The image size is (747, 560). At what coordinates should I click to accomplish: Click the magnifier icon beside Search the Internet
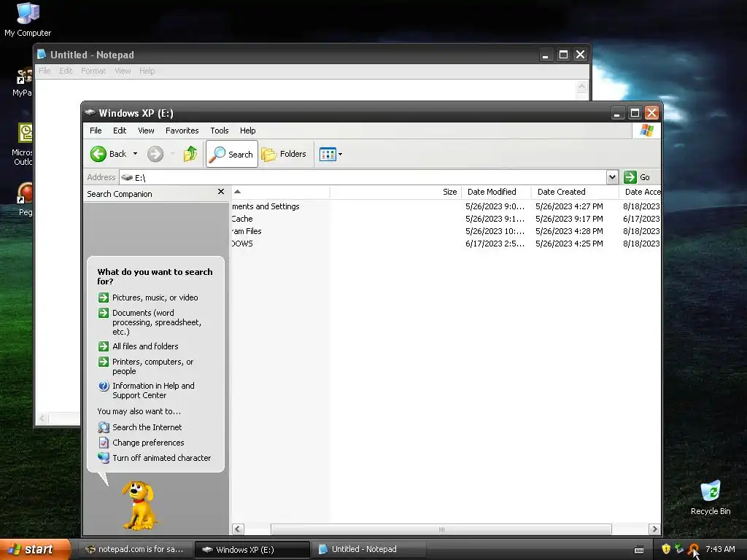104,427
